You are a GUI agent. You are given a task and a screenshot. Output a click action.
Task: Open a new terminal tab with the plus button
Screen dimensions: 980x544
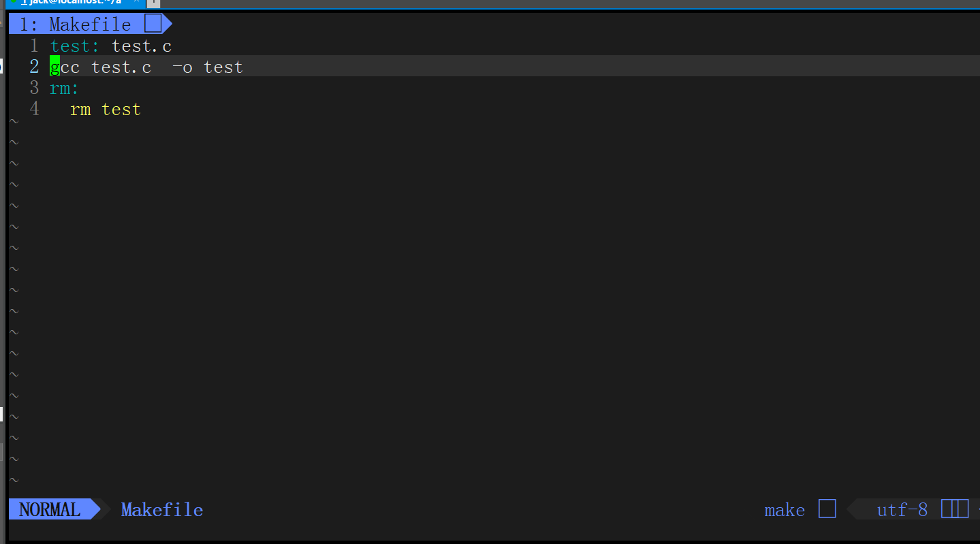(153, 3)
